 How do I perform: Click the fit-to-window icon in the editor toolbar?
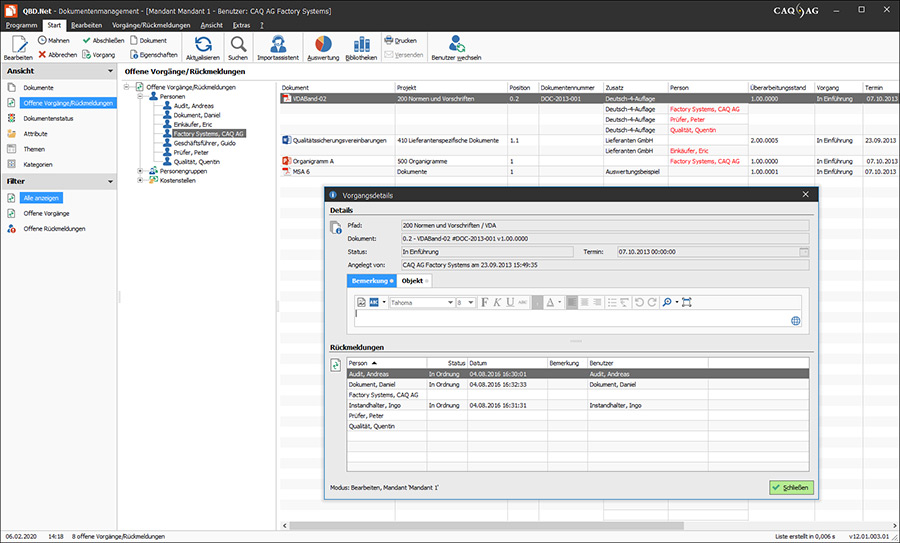click(686, 302)
